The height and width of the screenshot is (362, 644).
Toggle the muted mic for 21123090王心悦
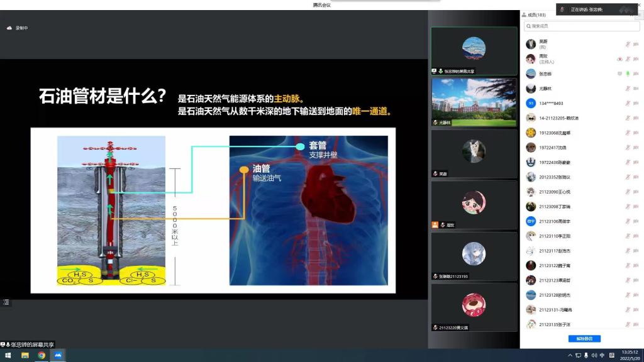(628, 192)
